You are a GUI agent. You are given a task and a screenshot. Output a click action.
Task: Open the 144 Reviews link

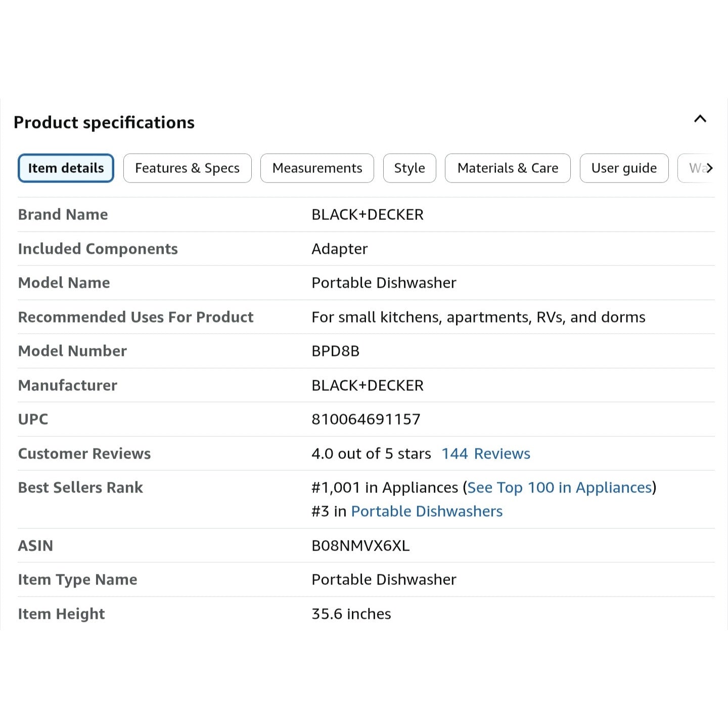pyautogui.click(x=486, y=453)
